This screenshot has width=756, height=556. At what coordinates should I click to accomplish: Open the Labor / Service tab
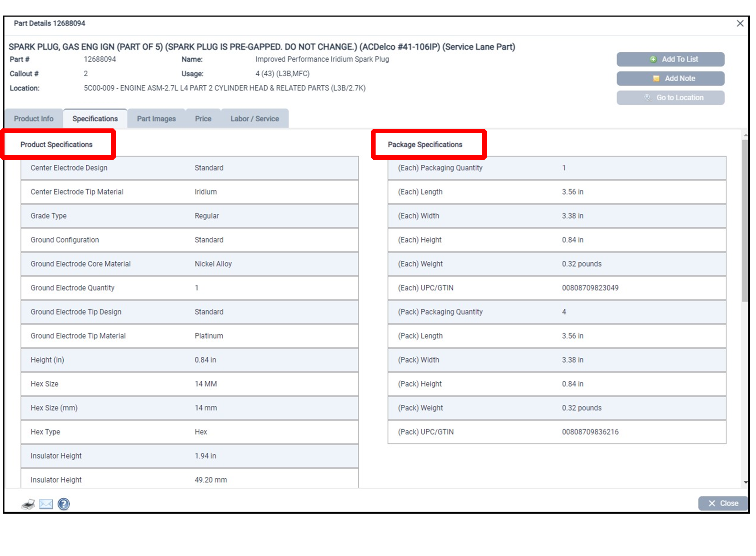[x=255, y=119]
